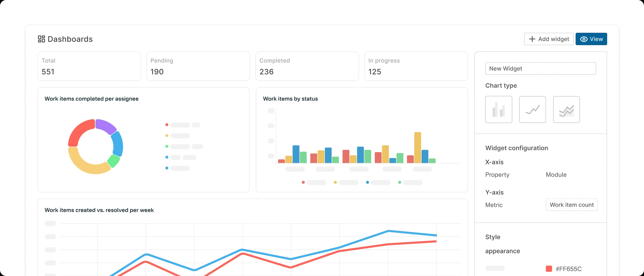The height and width of the screenshot is (276, 644).
Task: Switch to the View mode
Action: pos(591,39)
